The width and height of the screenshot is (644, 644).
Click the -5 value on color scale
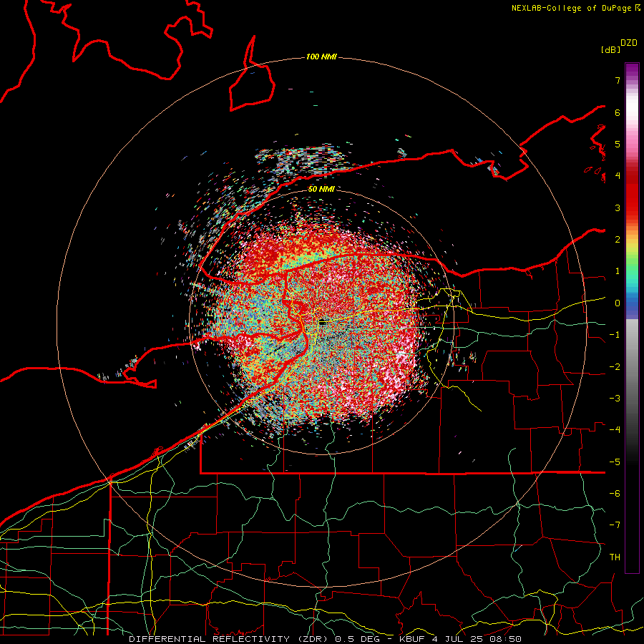[x=615, y=462]
